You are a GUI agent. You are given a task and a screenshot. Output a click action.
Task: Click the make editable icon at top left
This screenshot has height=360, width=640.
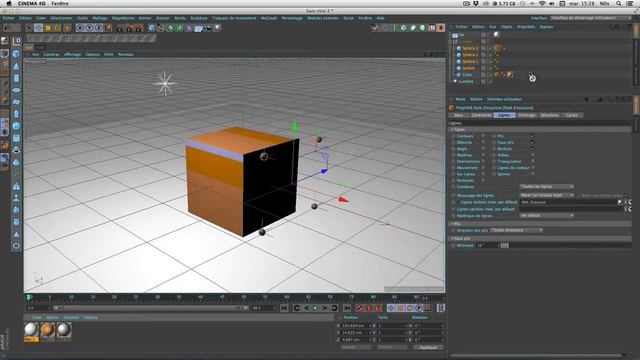pyautogui.click(x=4, y=41)
